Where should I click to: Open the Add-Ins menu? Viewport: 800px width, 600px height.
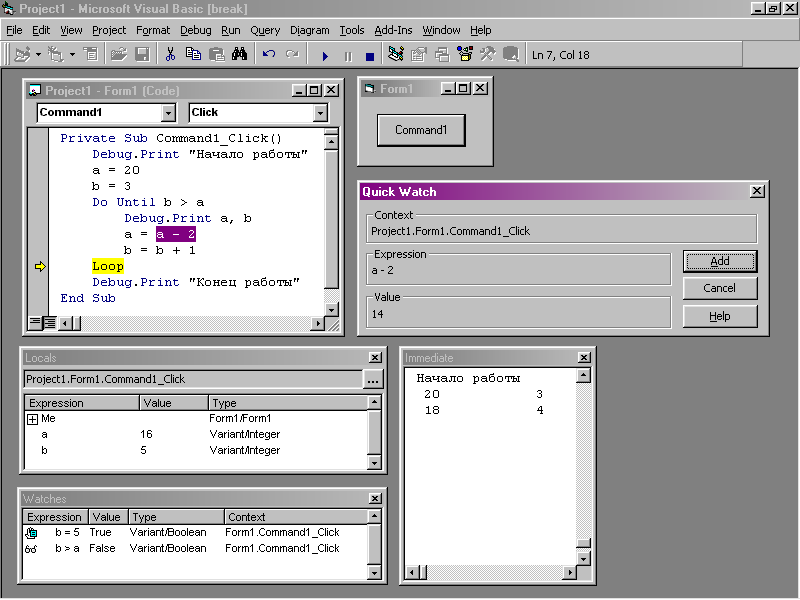393,30
